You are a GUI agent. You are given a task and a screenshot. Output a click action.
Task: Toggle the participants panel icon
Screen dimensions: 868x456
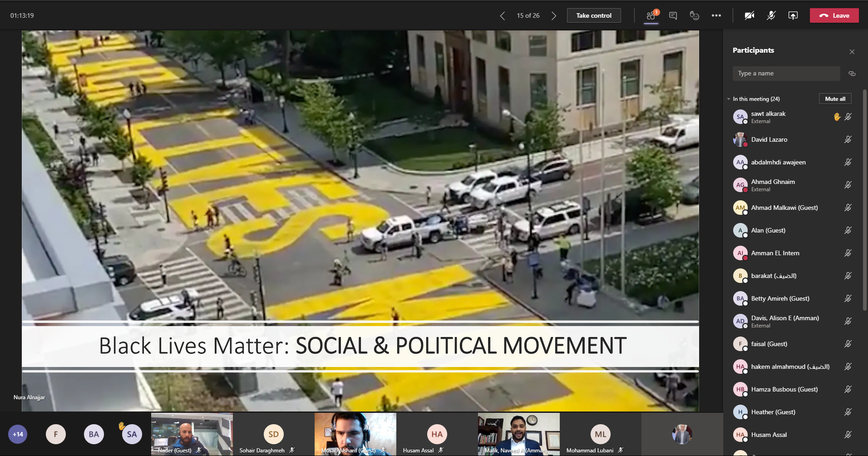coord(651,15)
